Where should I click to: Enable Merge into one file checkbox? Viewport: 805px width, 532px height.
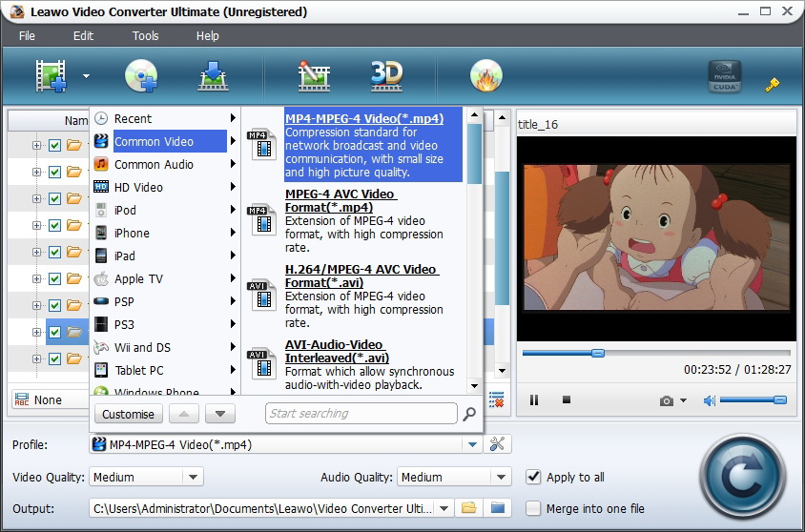[533, 508]
